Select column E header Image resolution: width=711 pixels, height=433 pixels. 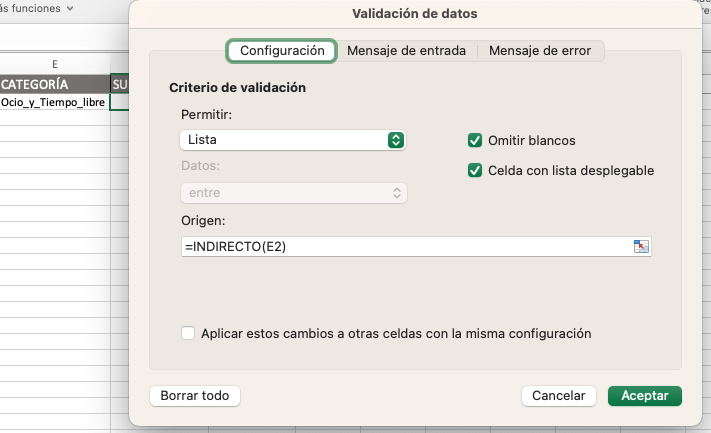pos(54,64)
